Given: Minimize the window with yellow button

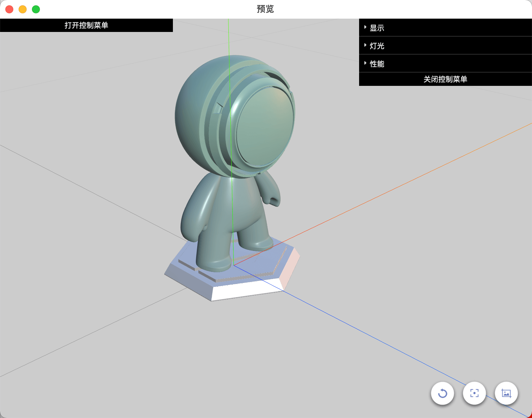Looking at the screenshot, I should click(23, 9).
